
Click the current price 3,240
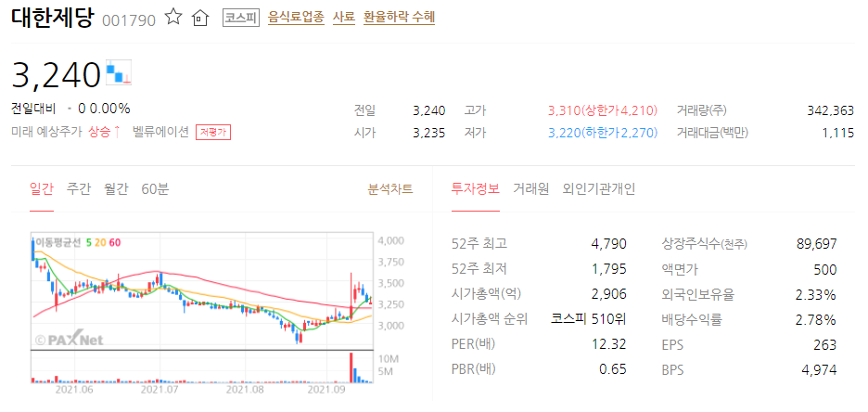[x=56, y=73]
